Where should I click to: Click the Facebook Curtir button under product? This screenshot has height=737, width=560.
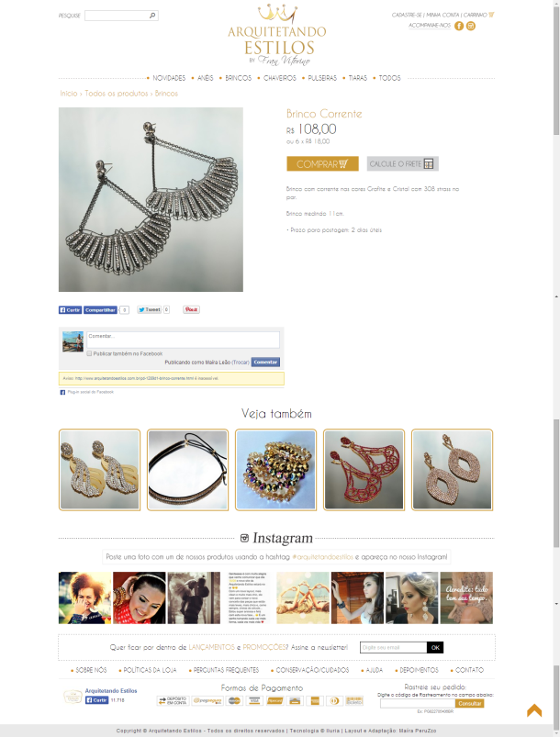click(70, 310)
